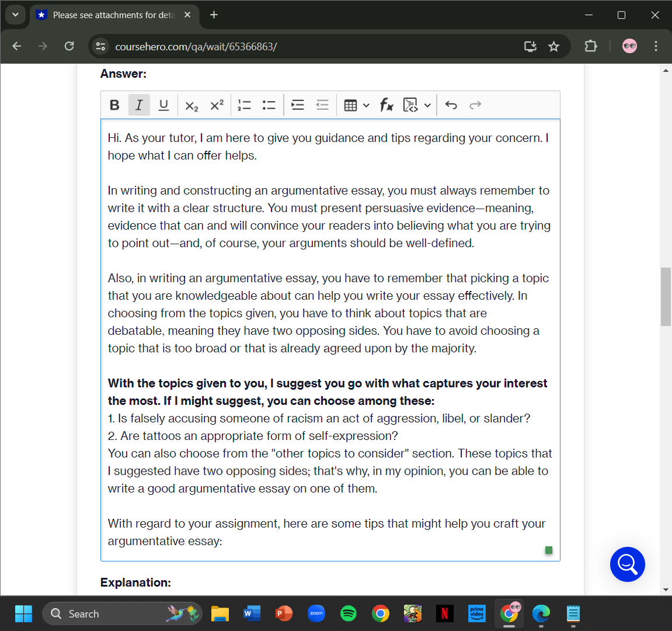Open a new browser tab
Image resolution: width=672 pixels, height=631 pixels.
(214, 15)
